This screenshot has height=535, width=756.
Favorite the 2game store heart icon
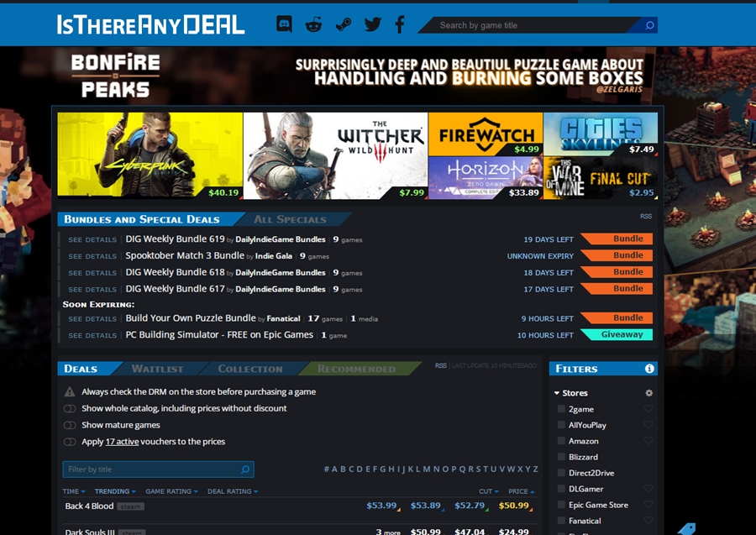(648, 409)
